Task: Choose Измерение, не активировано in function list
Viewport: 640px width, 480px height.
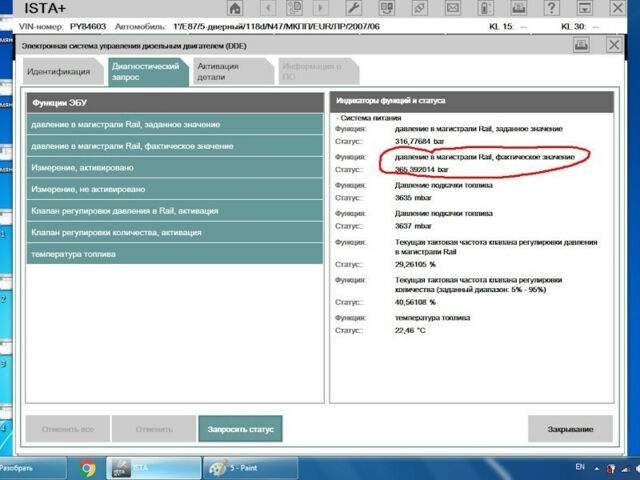Action: click(175, 189)
